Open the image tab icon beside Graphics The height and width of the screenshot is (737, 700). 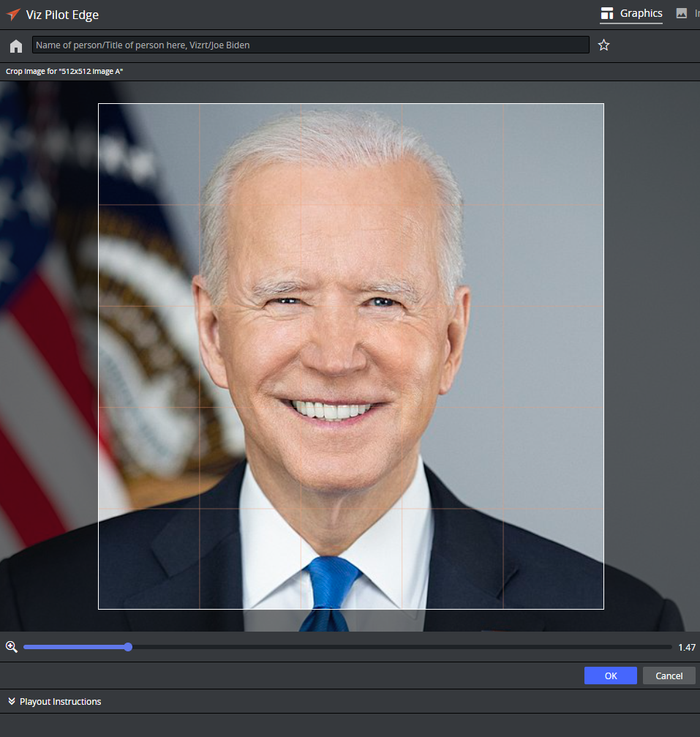tap(682, 13)
